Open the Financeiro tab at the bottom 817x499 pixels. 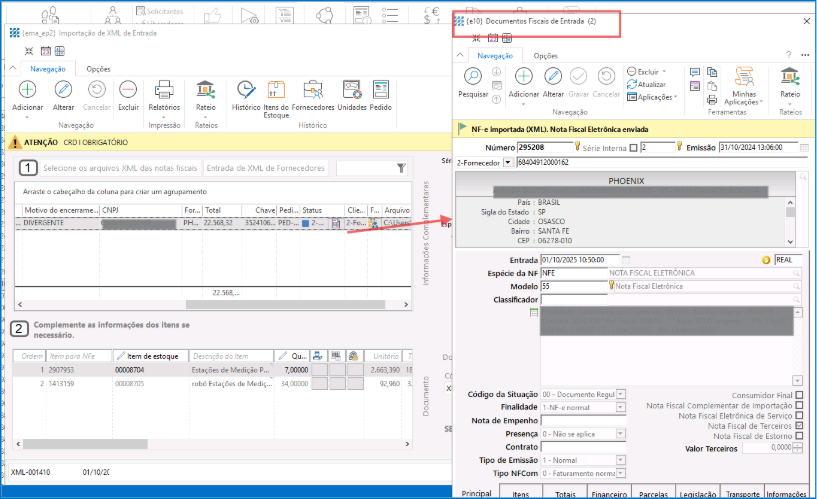pyautogui.click(x=608, y=492)
